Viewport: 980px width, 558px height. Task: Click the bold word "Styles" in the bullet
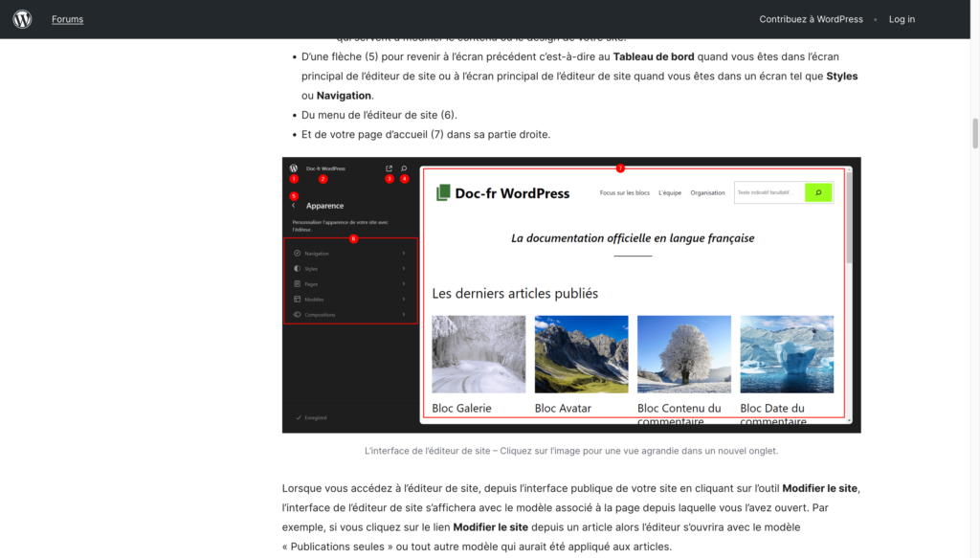tap(842, 77)
